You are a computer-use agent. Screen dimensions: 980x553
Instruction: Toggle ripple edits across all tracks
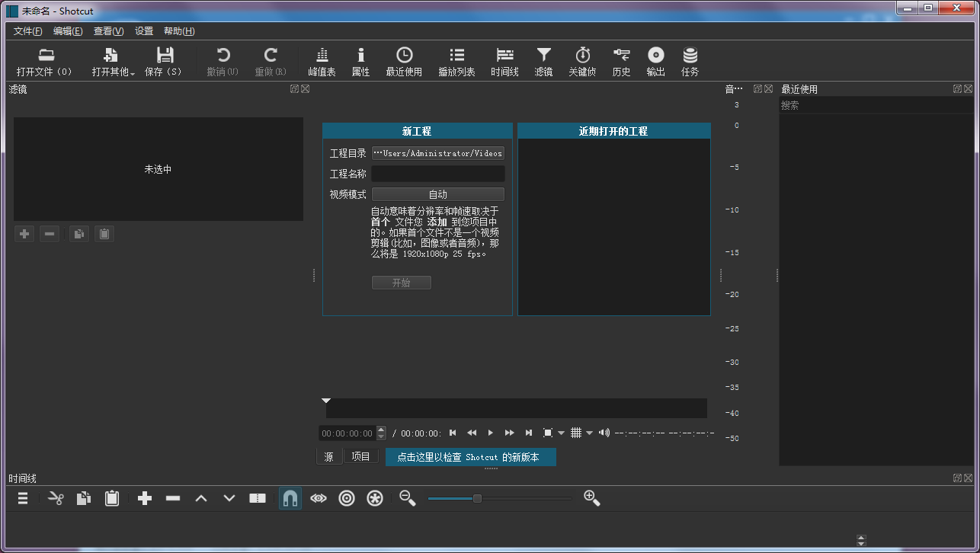tap(374, 498)
